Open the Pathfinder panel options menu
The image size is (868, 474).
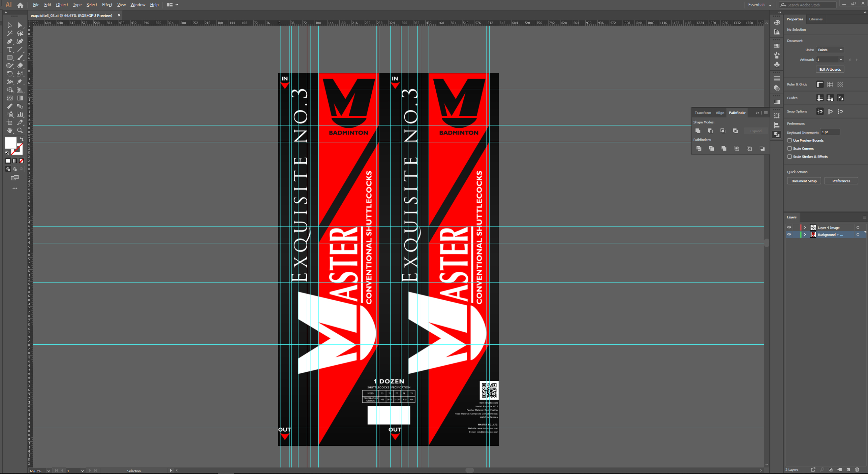tap(766, 113)
